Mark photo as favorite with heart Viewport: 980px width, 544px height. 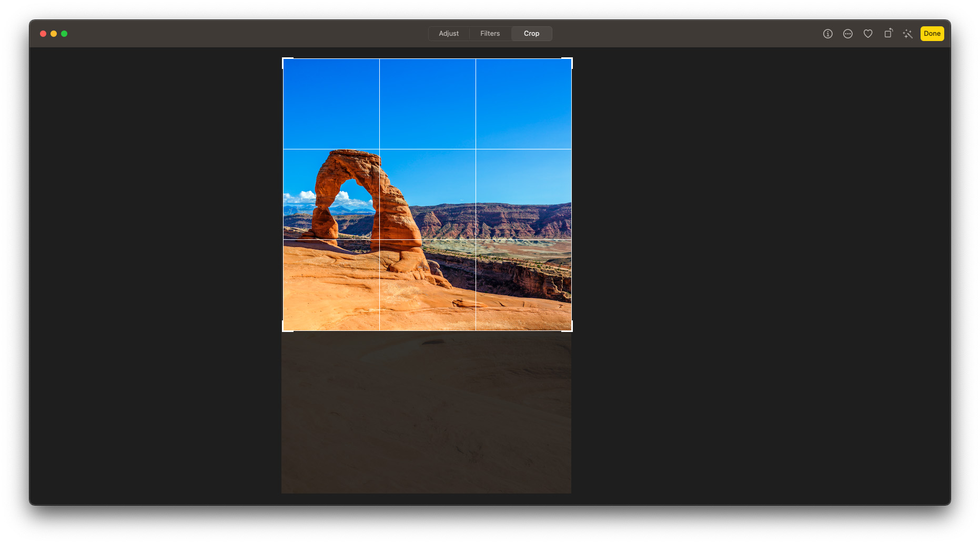pyautogui.click(x=868, y=34)
